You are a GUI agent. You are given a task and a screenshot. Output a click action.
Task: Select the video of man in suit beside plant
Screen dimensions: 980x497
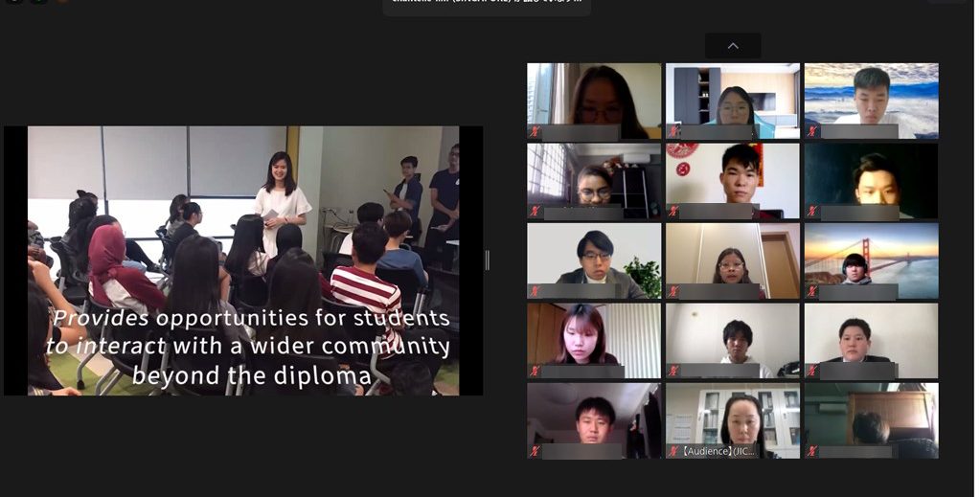(x=594, y=261)
